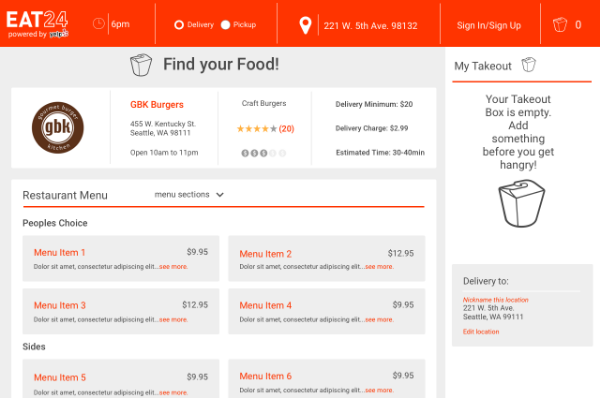Click the My Takeout panel title
The height and width of the screenshot is (398, 600).
tap(483, 66)
